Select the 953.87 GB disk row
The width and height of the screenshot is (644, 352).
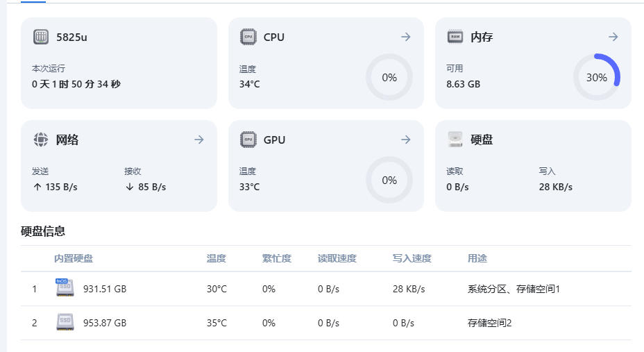[325, 323]
